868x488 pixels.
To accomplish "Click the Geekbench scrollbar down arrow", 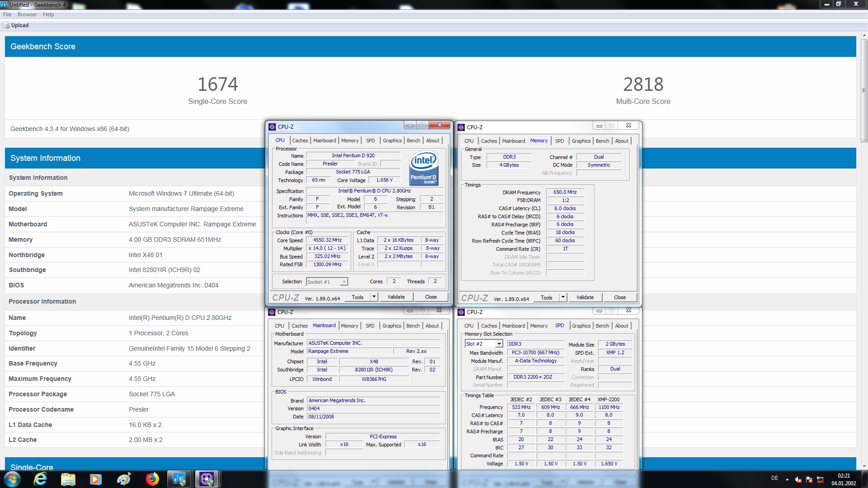I will [x=864, y=466].
